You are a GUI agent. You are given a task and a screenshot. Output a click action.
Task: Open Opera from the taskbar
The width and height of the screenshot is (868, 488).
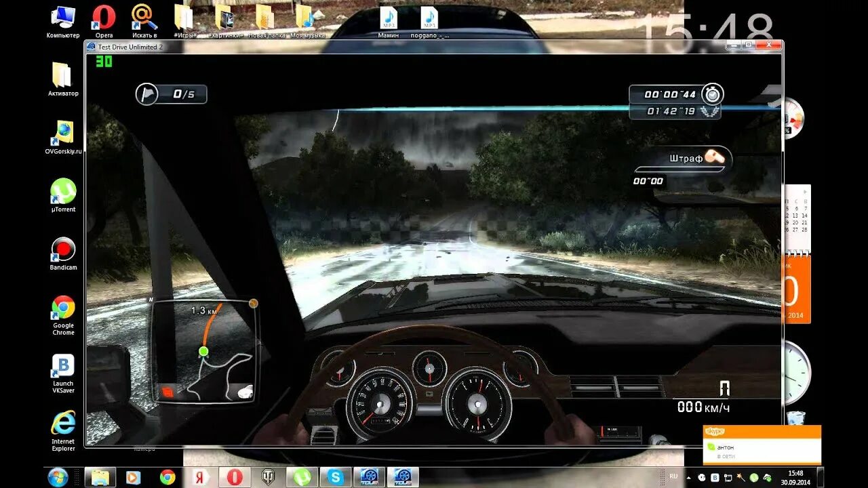point(235,477)
